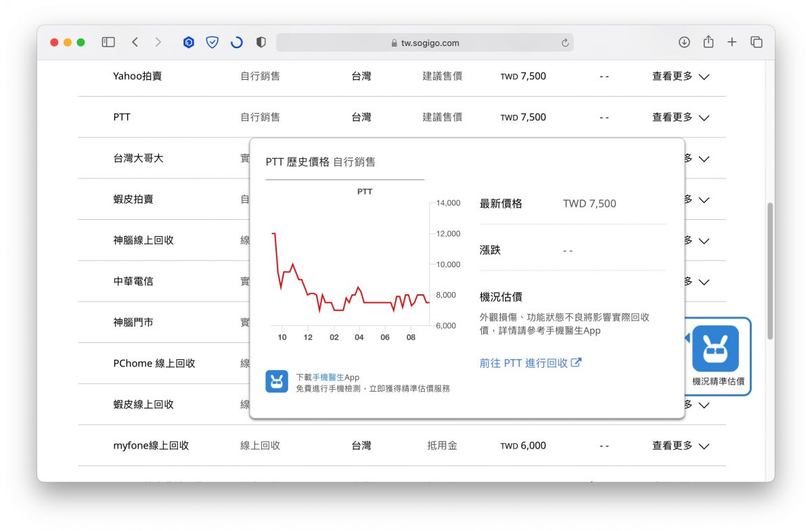This screenshot has height=531, width=812.
Task: Click the chevron in 神腦線上回收 row
Action: pos(704,241)
